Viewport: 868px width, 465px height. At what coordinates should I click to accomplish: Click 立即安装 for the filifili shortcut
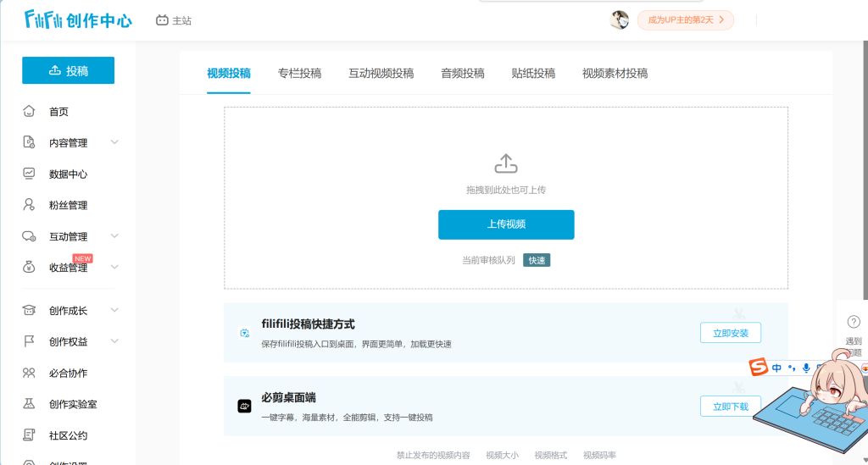click(730, 333)
